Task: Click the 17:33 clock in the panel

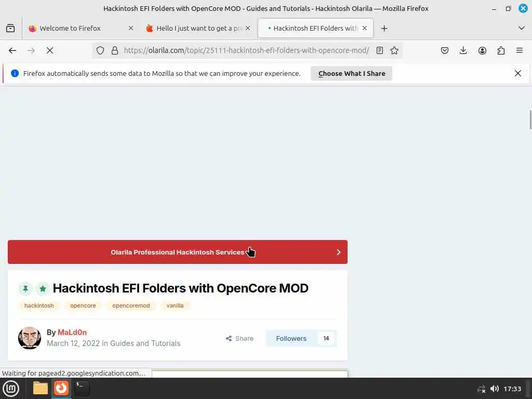Action: click(512, 389)
